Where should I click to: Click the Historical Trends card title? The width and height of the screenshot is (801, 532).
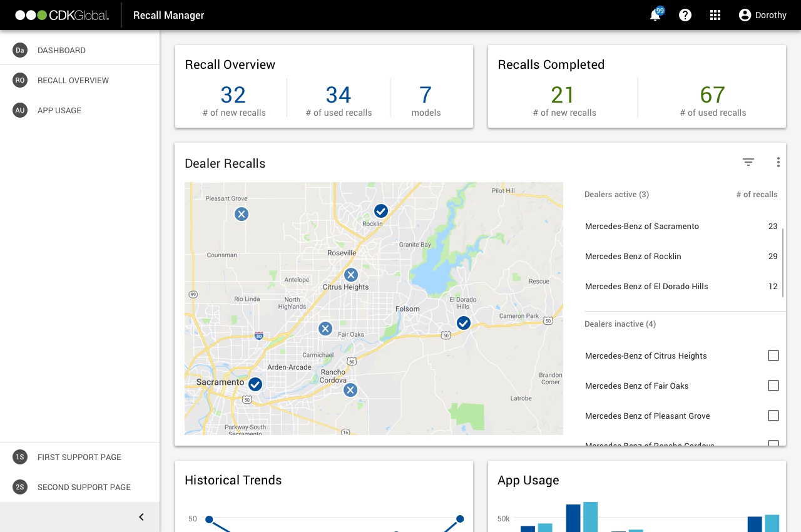click(x=233, y=480)
